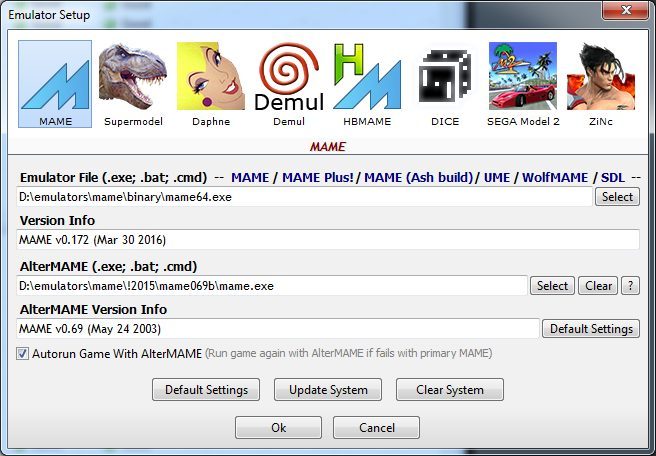Screen dimensions: 656x456
Task: Open the MAME Plus! download link
Action: (318, 177)
